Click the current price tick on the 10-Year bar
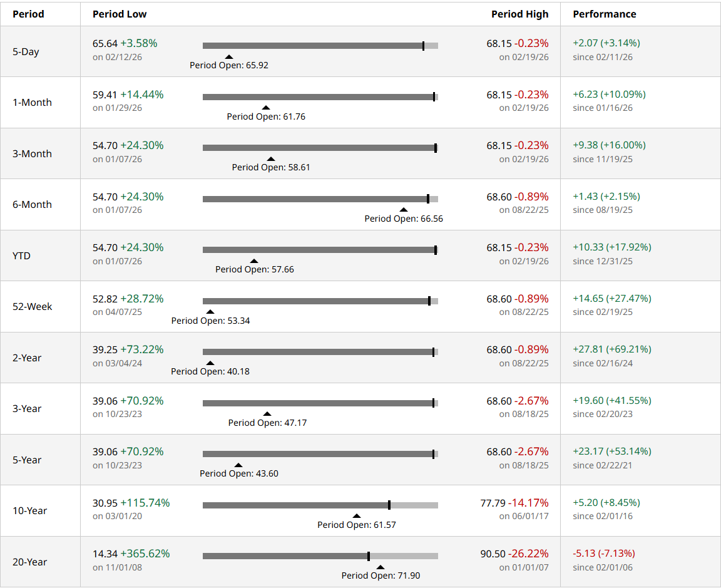 coord(389,505)
